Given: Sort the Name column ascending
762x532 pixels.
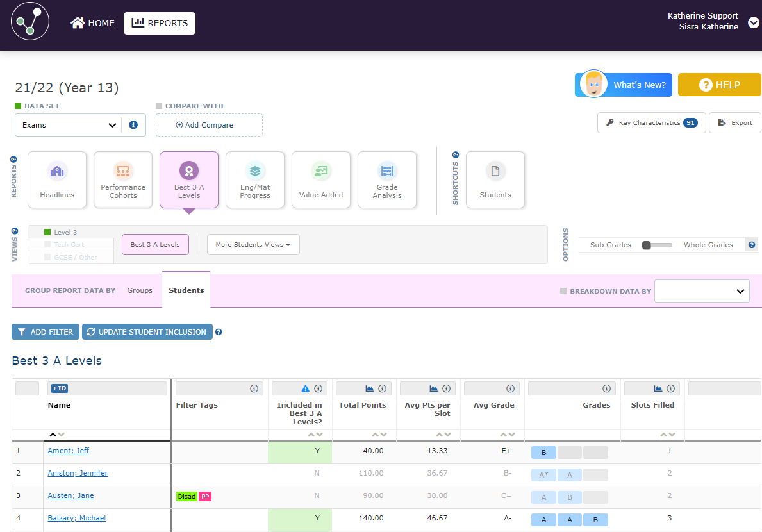Looking at the screenshot, I should 53,435.
